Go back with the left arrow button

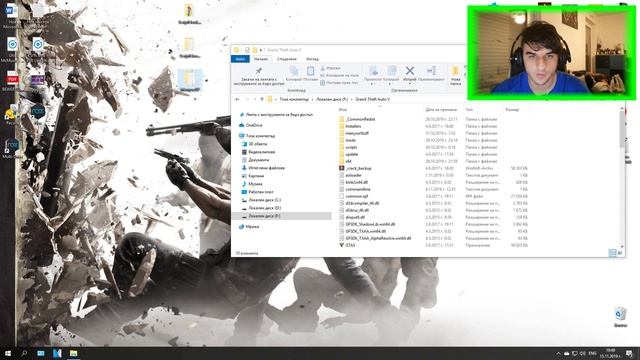tap(238, 99)
